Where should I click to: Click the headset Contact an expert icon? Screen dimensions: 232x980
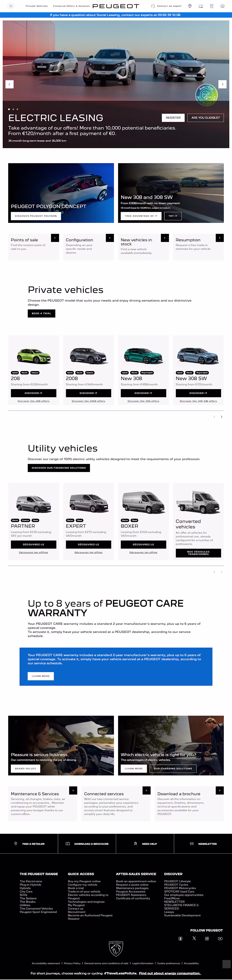153,6
